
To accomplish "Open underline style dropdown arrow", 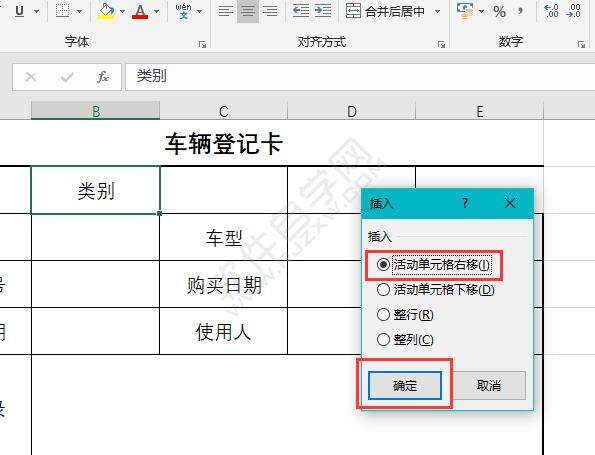I will pos(36,11).
